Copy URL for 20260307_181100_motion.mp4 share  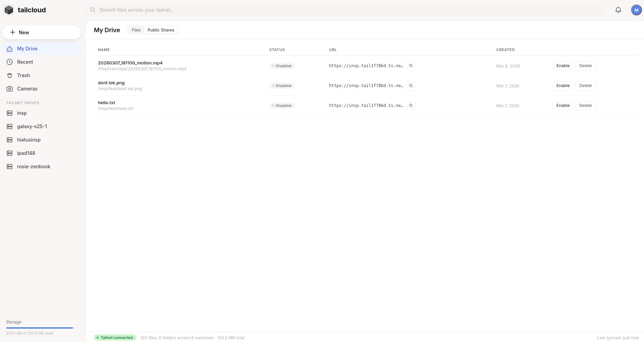click(x=411, y=66)
